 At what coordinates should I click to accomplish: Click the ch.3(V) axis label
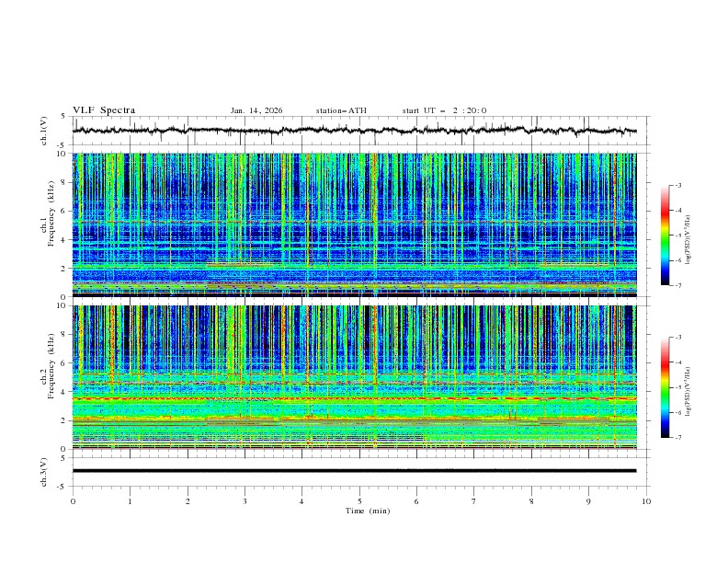coord(46,471)
